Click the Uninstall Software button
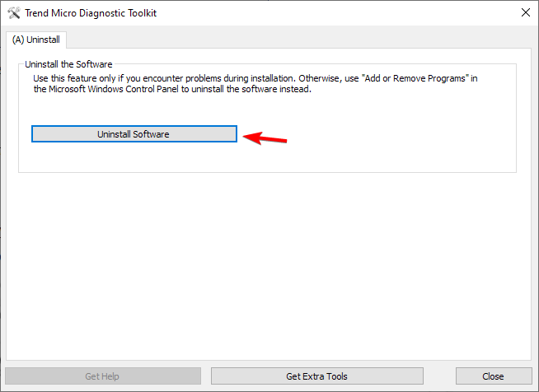This screenshot has height=392, width=539. click(134, 134)
